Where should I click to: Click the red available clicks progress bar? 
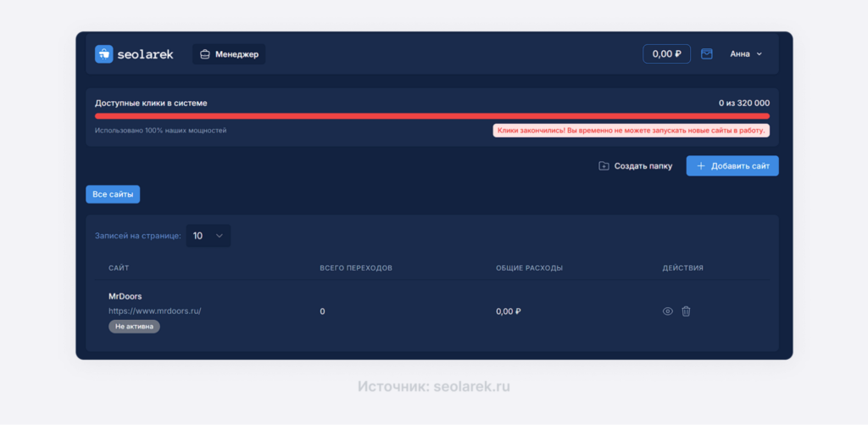pyautogui.click(x=432, y=116)
